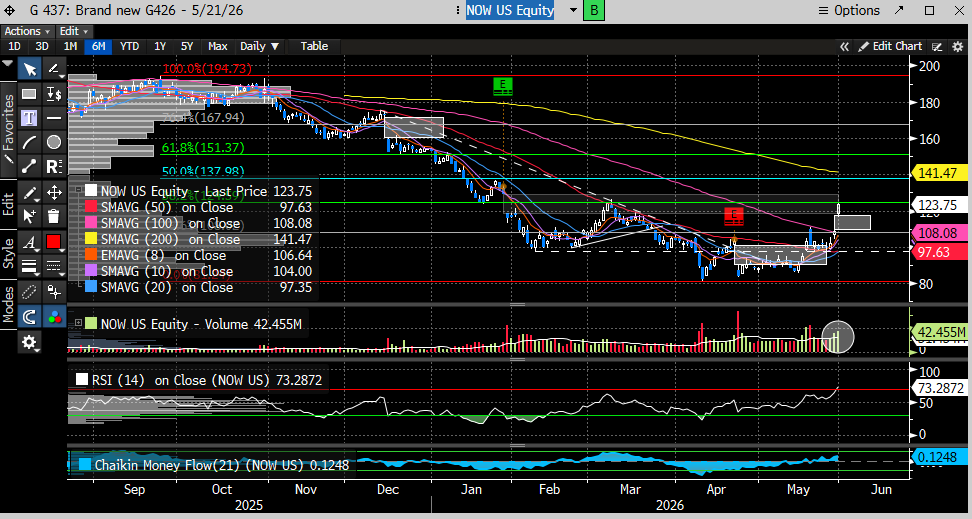The height and width of the screenshot is (519, 972).
Task: Switch to the 3D range tab
Action: click(42, 47)
